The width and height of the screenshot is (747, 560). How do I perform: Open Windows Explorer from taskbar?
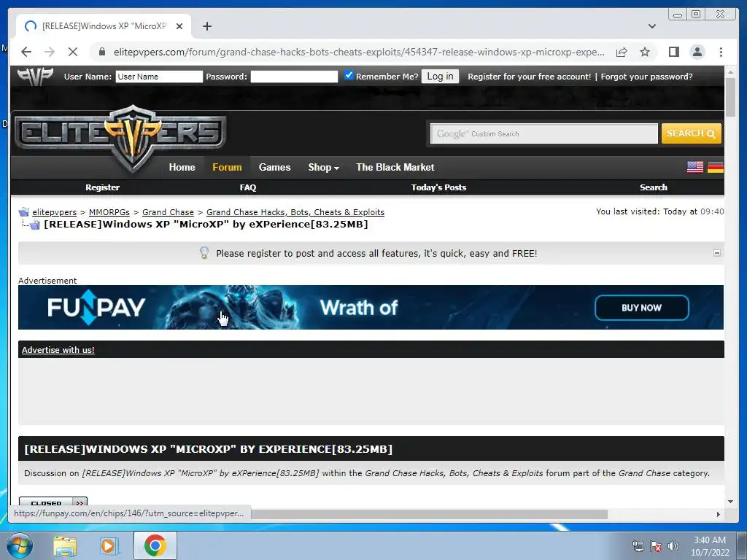pos(65,545)
